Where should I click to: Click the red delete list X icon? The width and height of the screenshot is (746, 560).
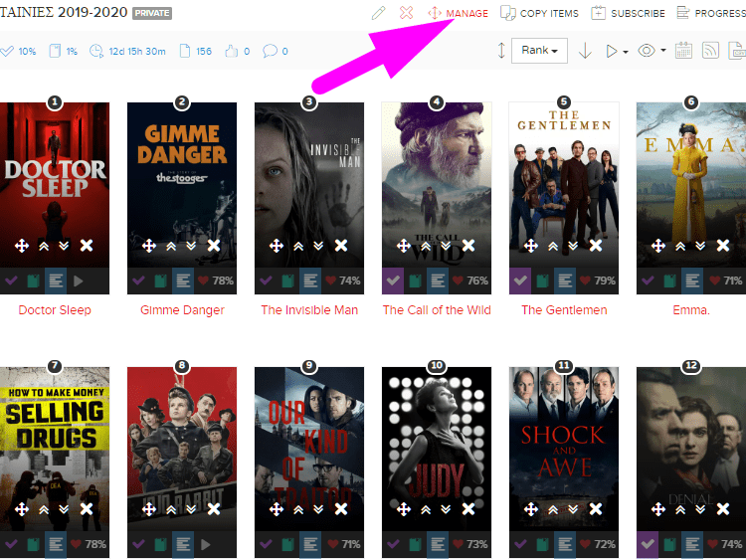point(406,13)
